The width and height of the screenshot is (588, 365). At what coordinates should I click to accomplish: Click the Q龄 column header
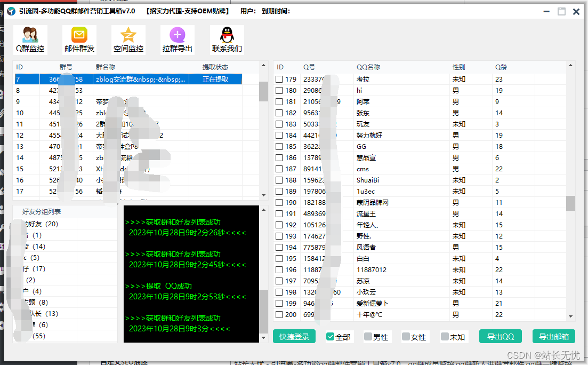[x=501, y=67]
